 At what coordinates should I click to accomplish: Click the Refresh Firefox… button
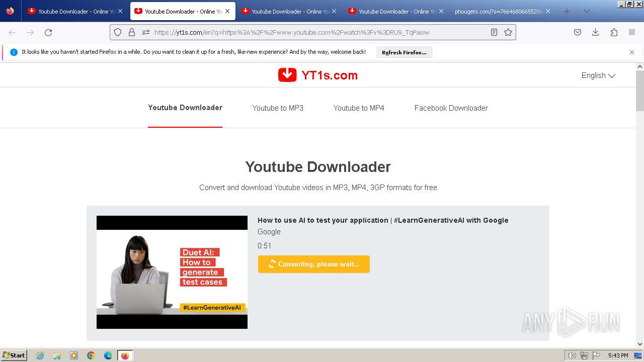point(404,52)
